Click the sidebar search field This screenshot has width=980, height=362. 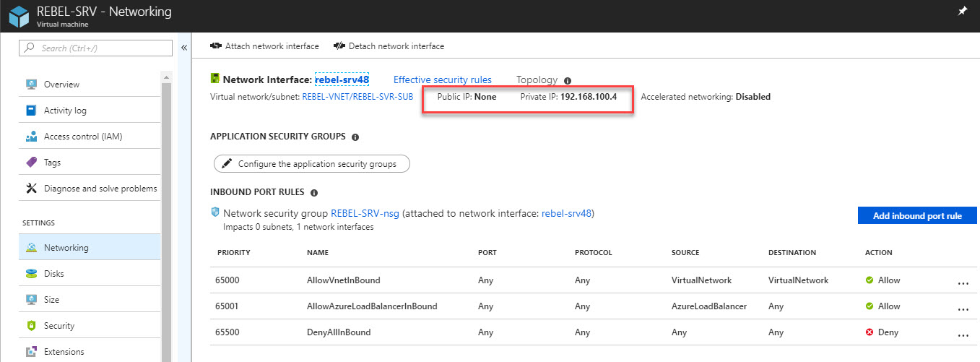pos(96,48)
